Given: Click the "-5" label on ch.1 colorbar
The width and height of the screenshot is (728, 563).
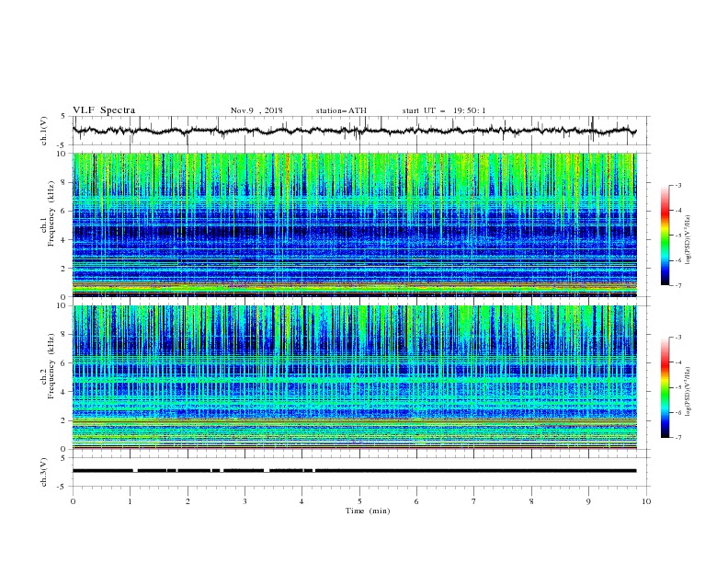Looking at the screenshot, I should pos(677,236).
